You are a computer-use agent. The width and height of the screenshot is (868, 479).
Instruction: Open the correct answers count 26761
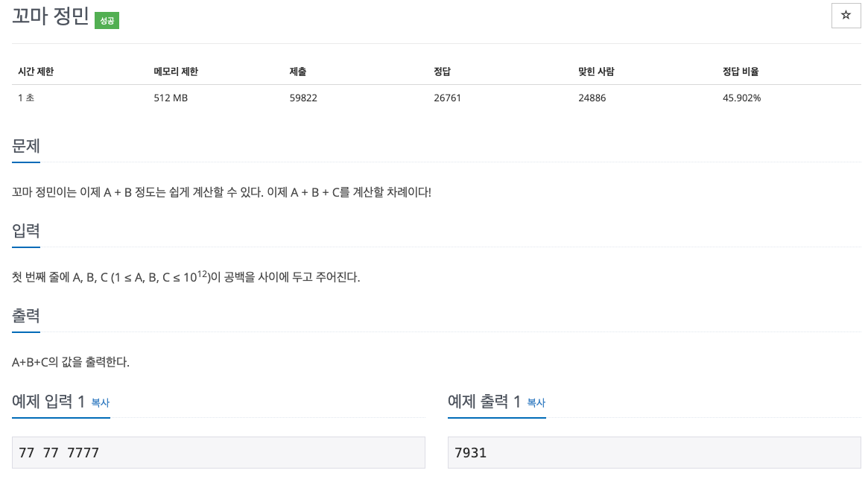(447, 98)
